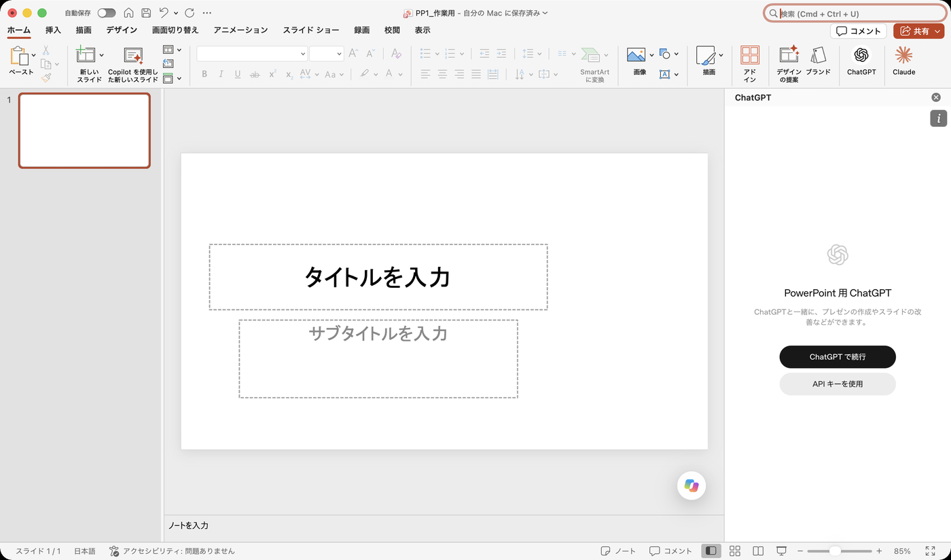Viewport: 951px width, 560px height.
Task: Select slide 1 thumbnail
Action: tap(84, 130)
